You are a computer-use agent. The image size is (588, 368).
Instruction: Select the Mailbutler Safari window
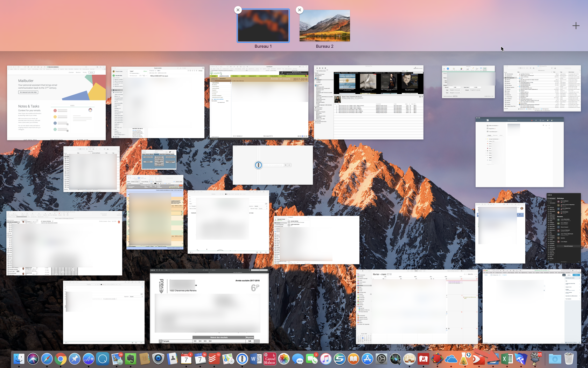coord(56,103)
